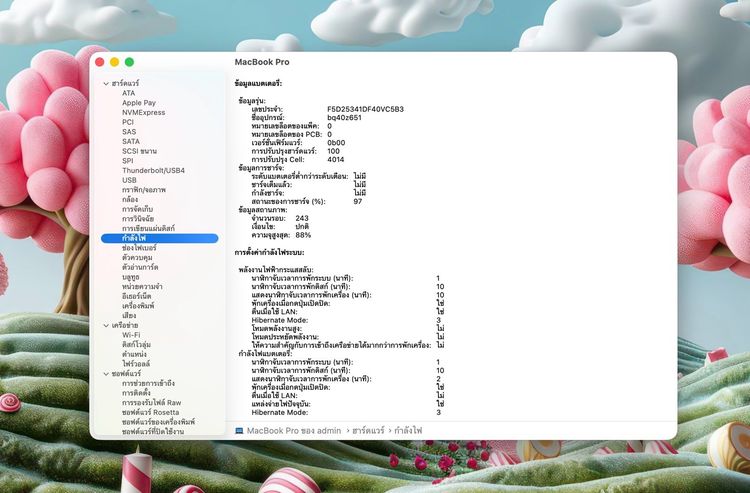This screenshot has height=493, width=750.
Task: Collapse the เครือข่าย (Network) section chevron
Action: [x=106, y=326]
